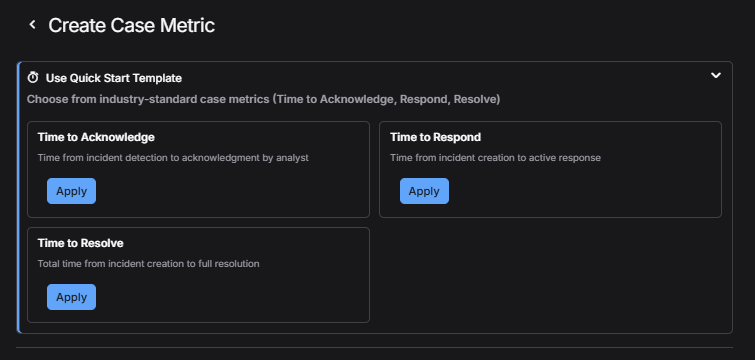The width and height of the screenshot is (755, 360).
Task: Apply the Time to Acknowledge template
Action: pyautogui.click(x=71, y=191)
